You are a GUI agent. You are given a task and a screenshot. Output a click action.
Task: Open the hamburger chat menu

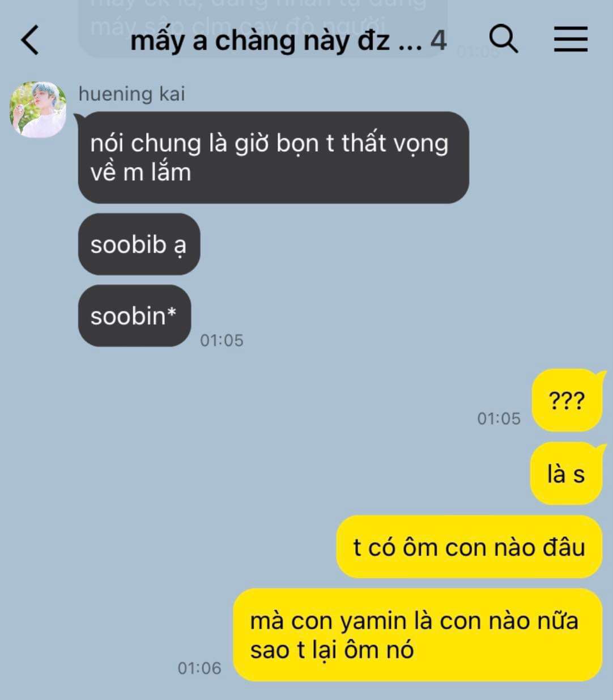570,40
